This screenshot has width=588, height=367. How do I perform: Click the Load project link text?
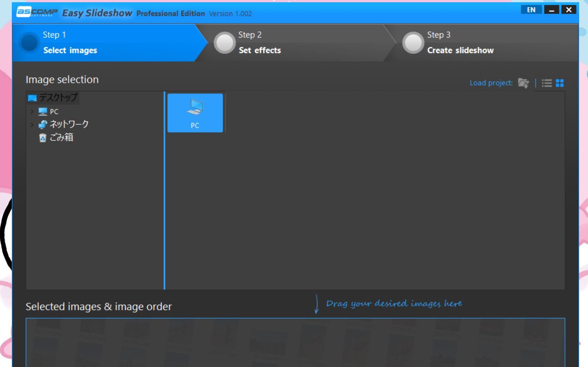click(x=491, y=83)
